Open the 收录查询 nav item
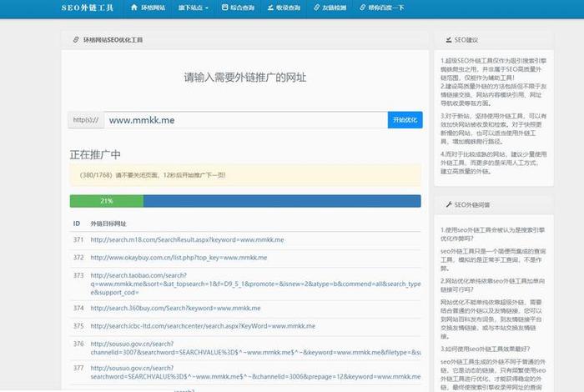This screenshot has height=392, width=584. 284,8
